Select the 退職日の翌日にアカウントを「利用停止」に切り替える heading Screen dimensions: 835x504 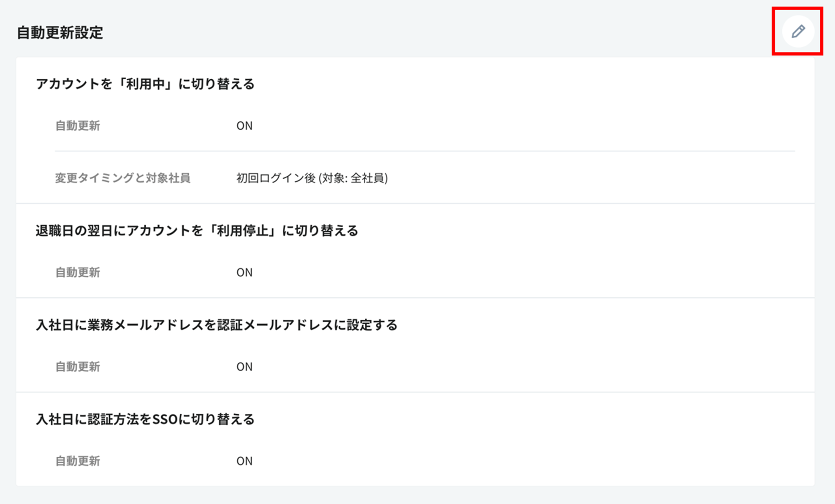coord(197,230)
